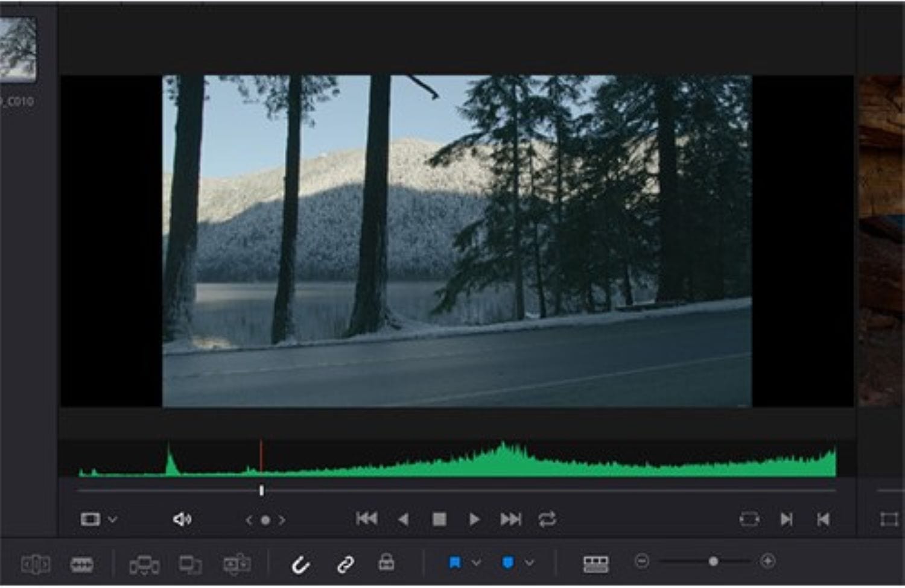Add a blue flag to clip
This screenshot has width=905, height=588.
click(455, 563)
